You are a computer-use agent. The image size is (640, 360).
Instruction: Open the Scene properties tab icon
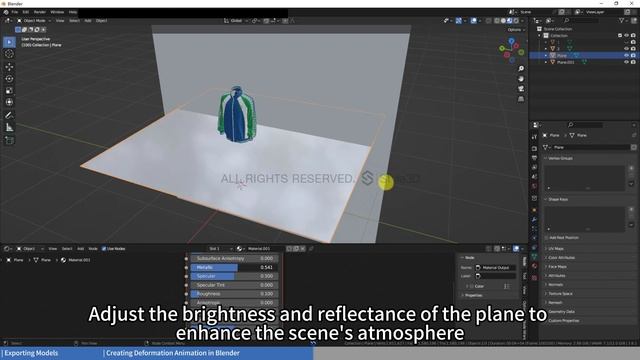coord(534,177)
